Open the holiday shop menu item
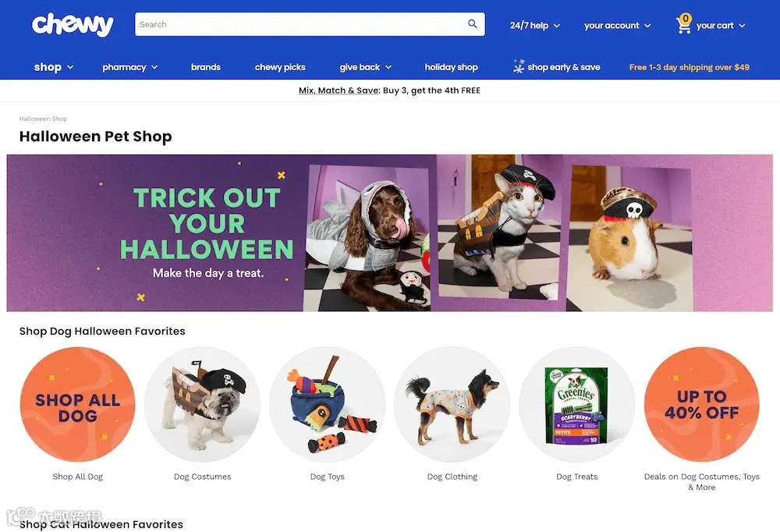The height and width of the screenshot is (532, 780). [451, 67]
